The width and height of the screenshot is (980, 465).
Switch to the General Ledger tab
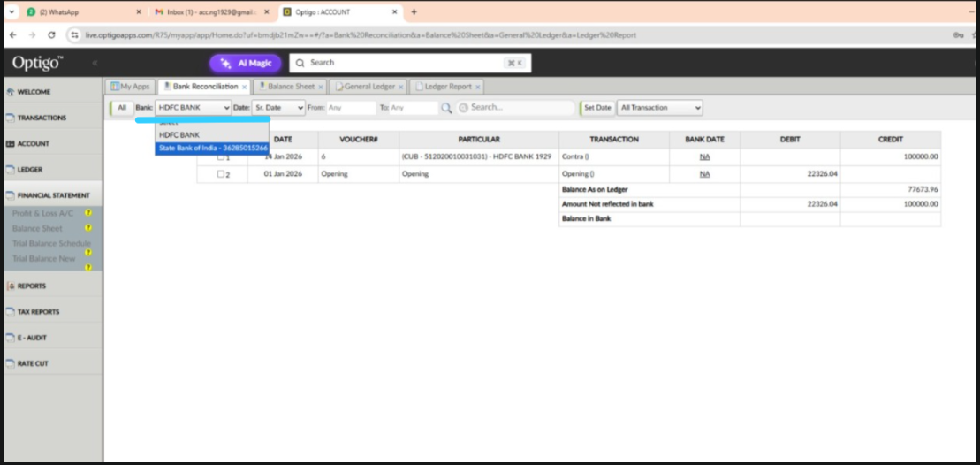pyautogui.click(x=368, y=87)
